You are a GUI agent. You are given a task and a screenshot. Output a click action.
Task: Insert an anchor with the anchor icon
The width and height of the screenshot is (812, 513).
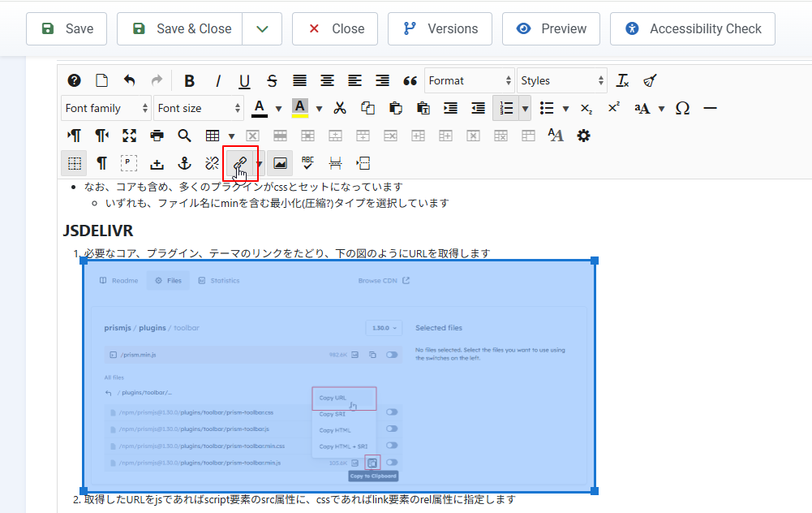tap(184, 163)
